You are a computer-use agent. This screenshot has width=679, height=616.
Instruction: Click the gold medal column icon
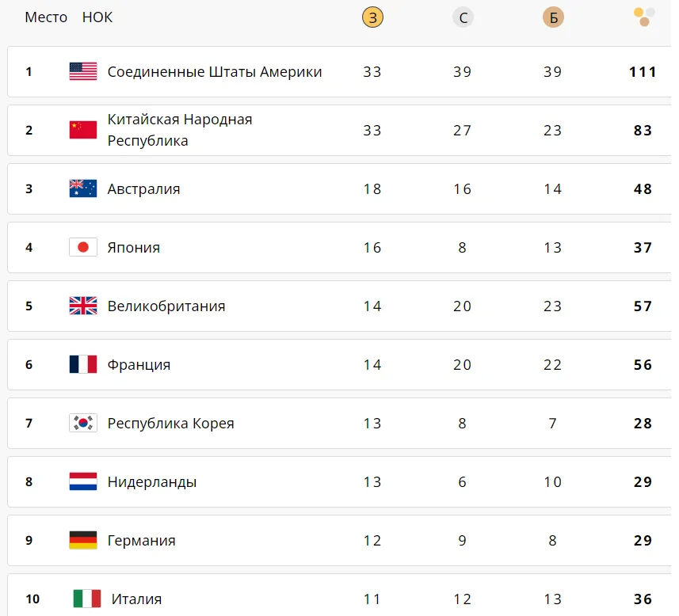[372, 17]
